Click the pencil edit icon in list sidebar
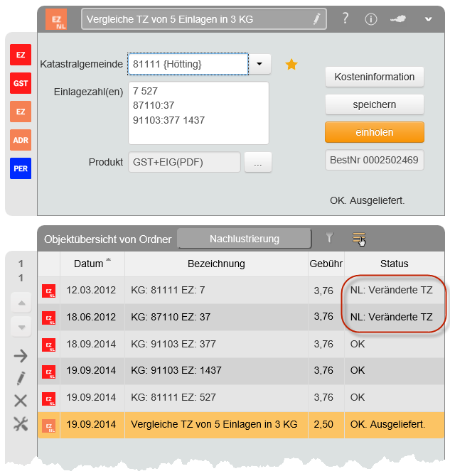The width and height of the screenshot is (450, 476). point(21,379)
